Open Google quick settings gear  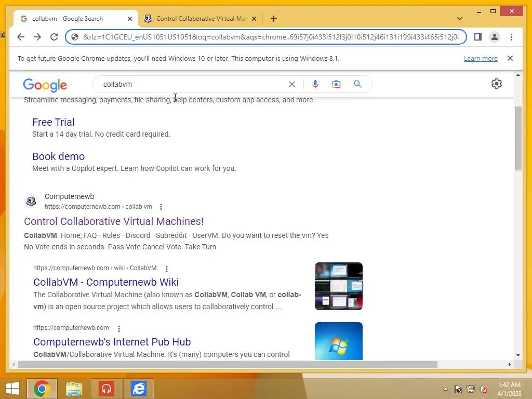pos(496,84)
